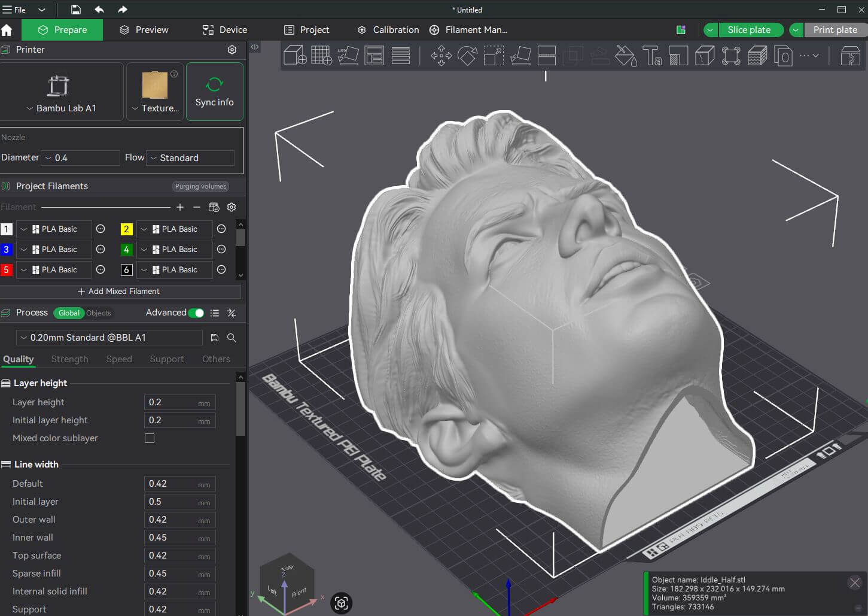Click the minus icon to remove filament
The image size is (868, 616).
[x=197, y=207]
